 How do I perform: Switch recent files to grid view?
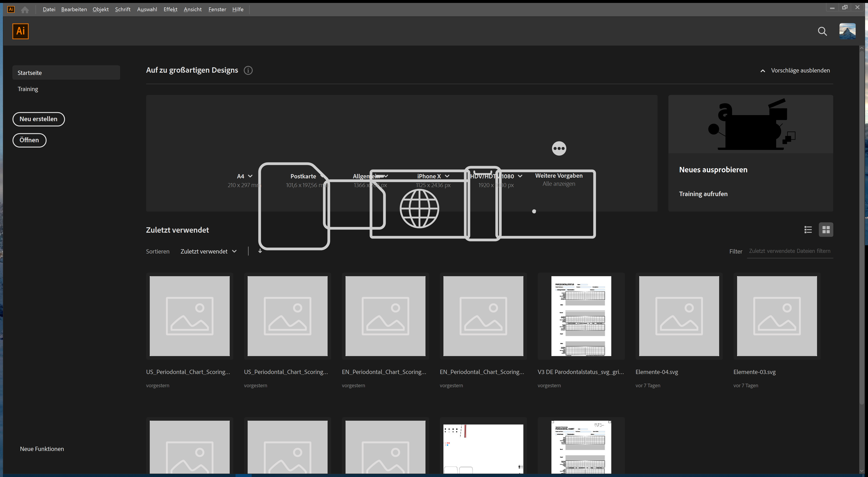tap(826, 229)
